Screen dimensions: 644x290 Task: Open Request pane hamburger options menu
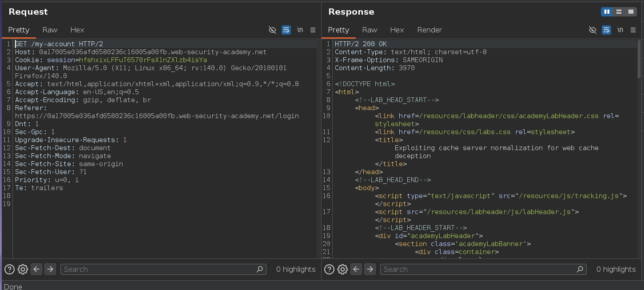pos(313,30)
